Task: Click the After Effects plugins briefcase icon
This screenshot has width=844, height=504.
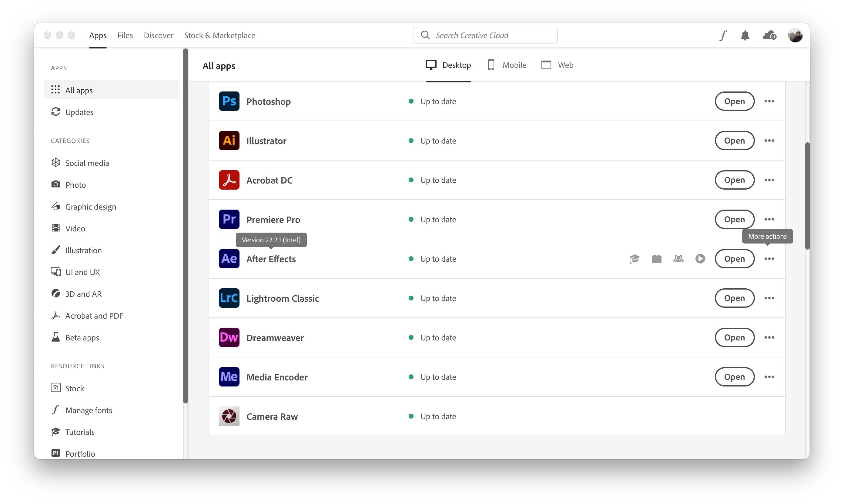Action: click(x=656, y=259)
